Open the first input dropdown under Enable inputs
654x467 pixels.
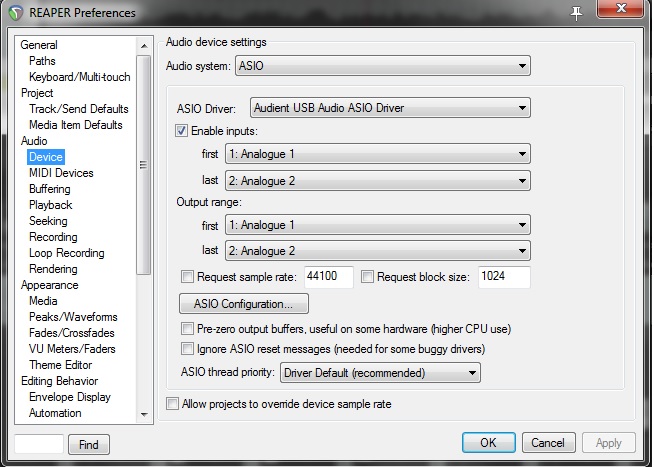pos(378,154)
